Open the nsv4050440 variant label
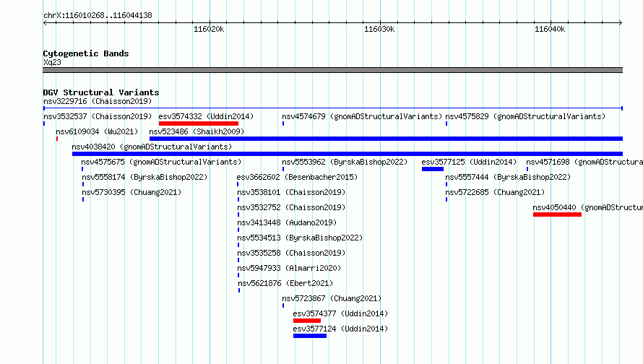The width and height of the screenshot is (643, 364). pos(587,207)
